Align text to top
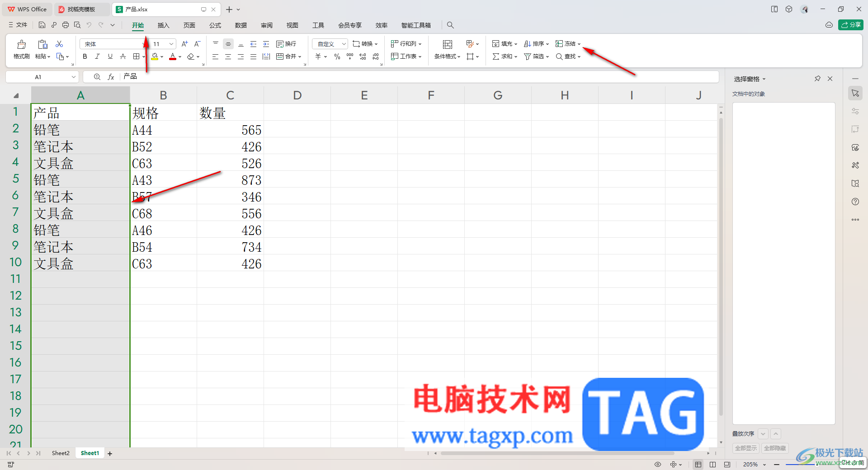Screen dimensions: 868x470 [x=216, y=44]
